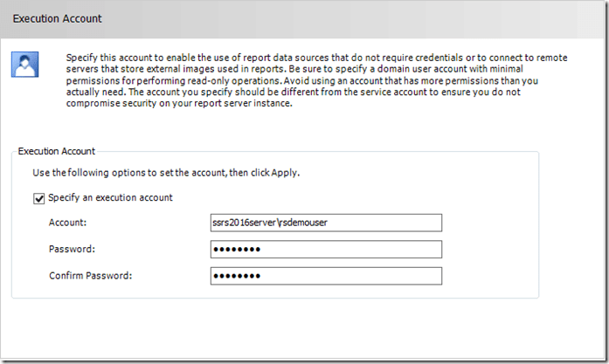Click the Execution Account page title

pos(57,17)
